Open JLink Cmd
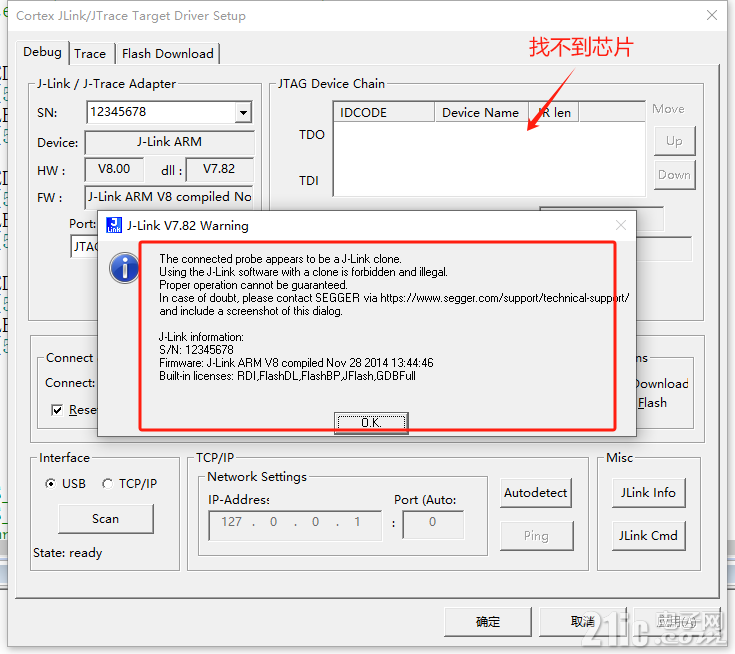The height and width of the screenshot is (654, 735). (648, 536)
